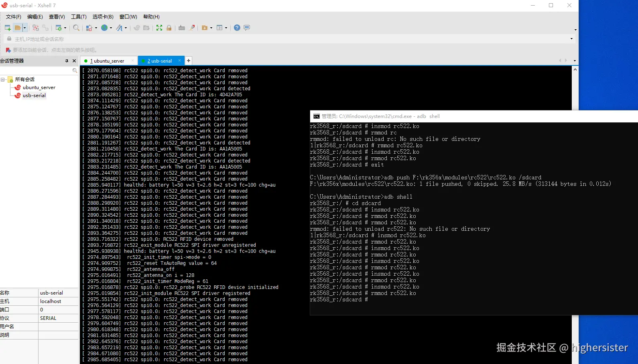
Task: Select the 所有会话 folder
Action: pyautogui.click(x=25, y=79)
